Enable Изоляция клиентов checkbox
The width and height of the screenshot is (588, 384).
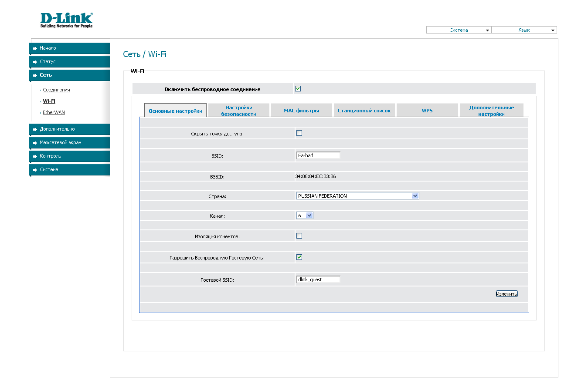[x=299, y=236]
